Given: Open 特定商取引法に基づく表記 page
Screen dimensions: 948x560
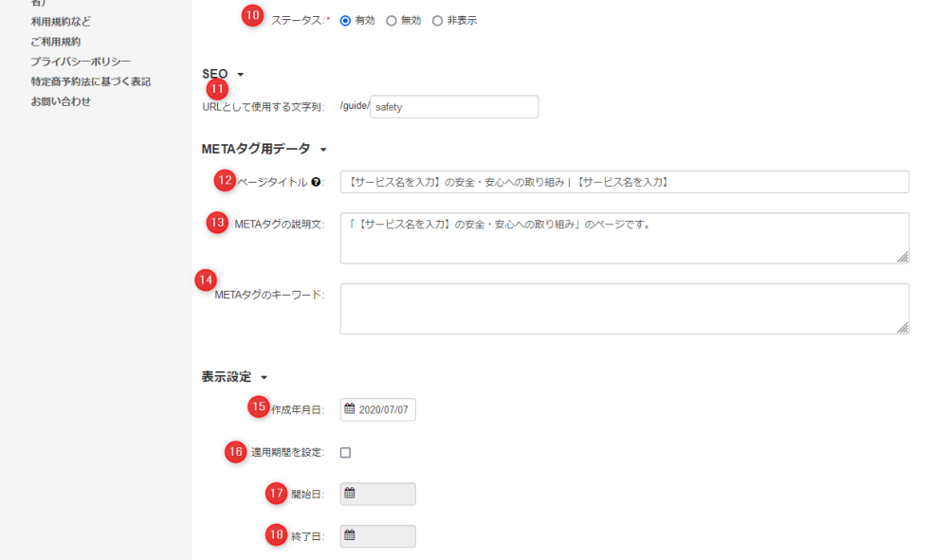Looking at the screenshot, I should pos(91,81).
